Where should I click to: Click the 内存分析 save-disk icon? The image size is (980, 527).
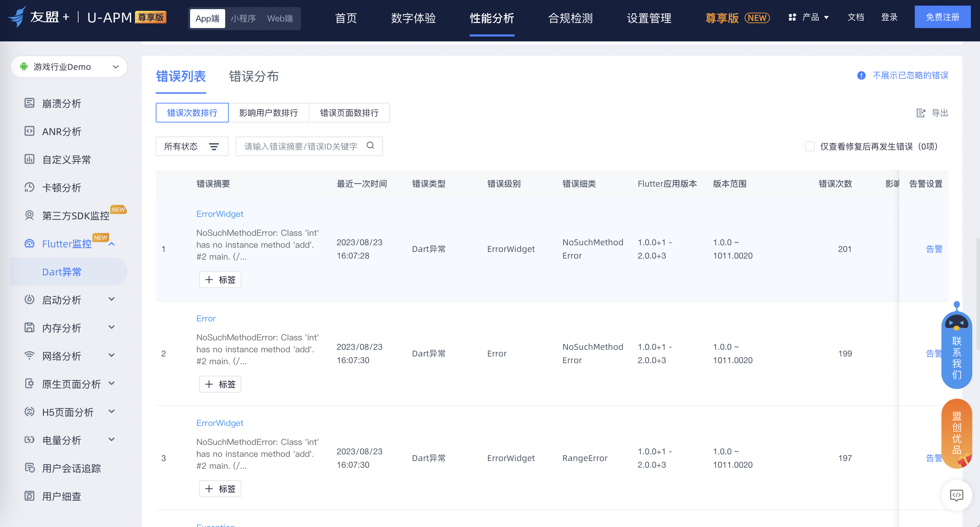(x=29, y=328)
